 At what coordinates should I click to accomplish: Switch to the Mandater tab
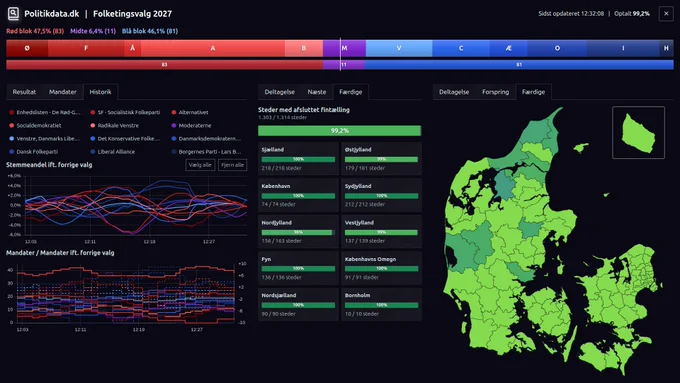click(x=62, y=92)
